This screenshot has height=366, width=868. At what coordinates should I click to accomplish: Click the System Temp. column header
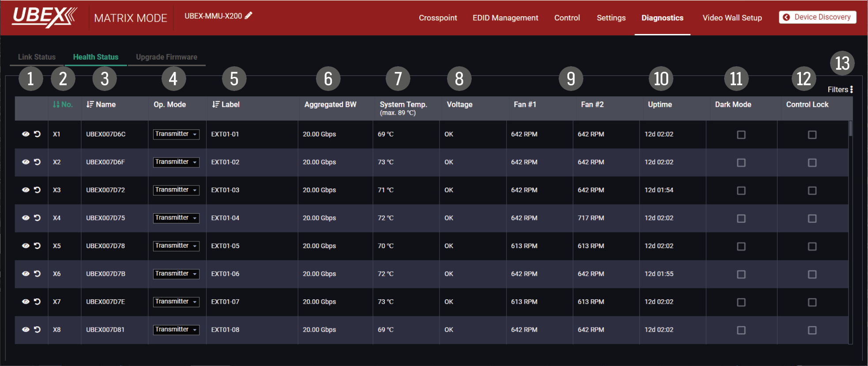click(403, 108)
